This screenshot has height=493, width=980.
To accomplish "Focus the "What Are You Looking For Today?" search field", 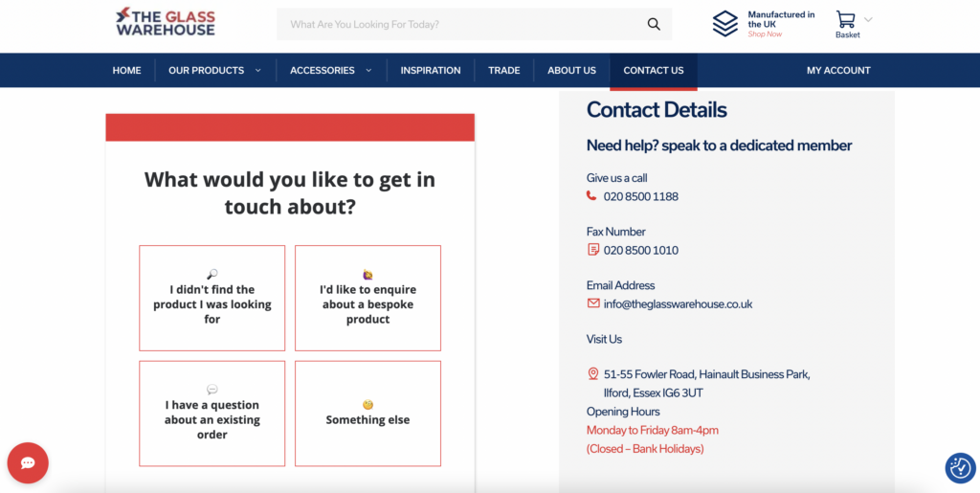I will point(459,25).
